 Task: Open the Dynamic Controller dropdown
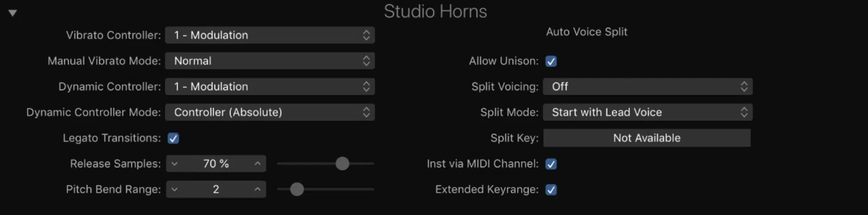(x=270, y=87)
